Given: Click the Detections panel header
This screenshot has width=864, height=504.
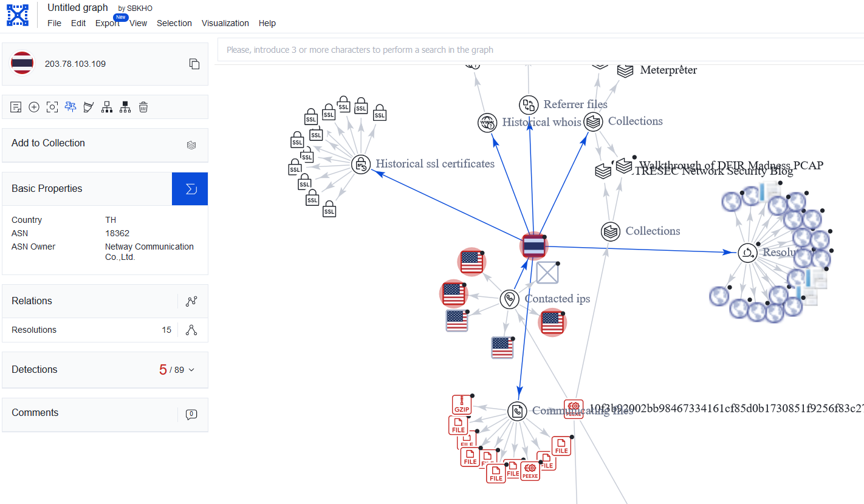Looking at the screenshot, I should pyautogui.click(x=105, y=370).
